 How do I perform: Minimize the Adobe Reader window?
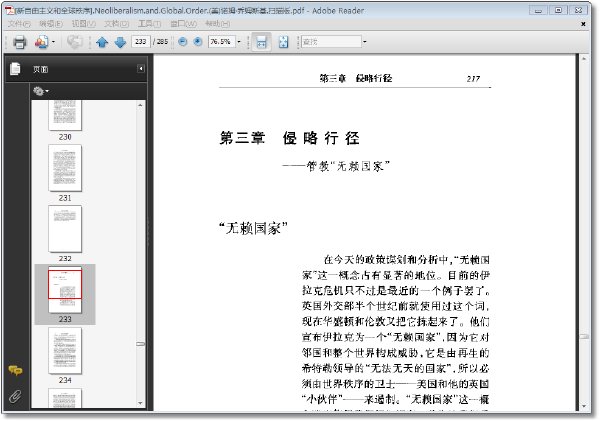(x=538, y=10)
